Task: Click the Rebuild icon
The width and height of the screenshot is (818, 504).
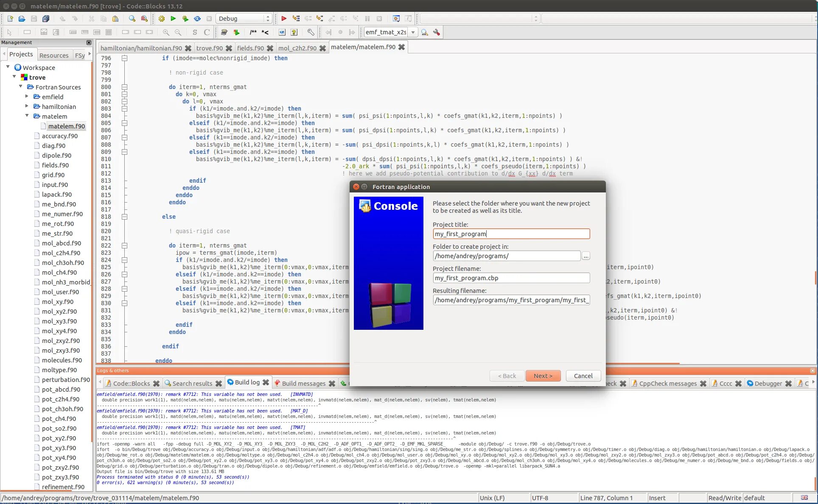Action: click(x=197, y=19)
